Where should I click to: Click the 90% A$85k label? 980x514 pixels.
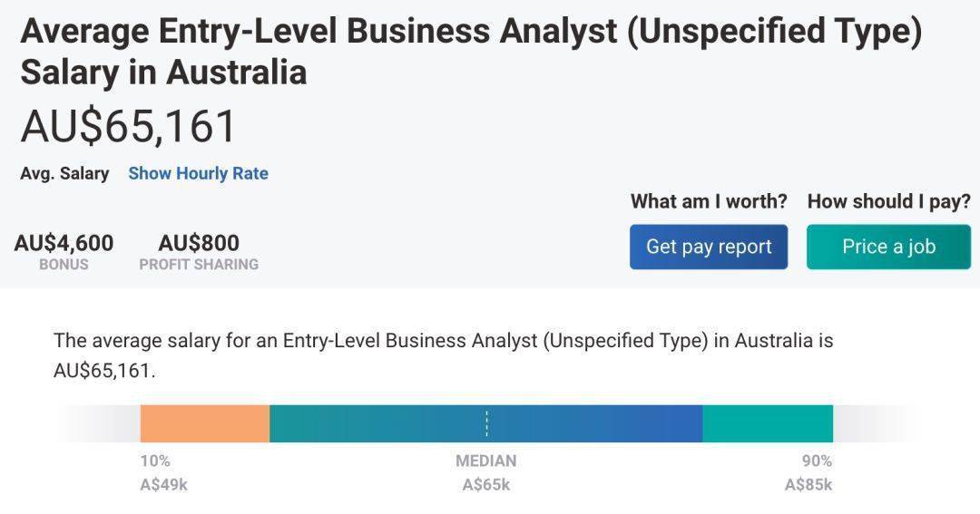[x=808, y=473]
